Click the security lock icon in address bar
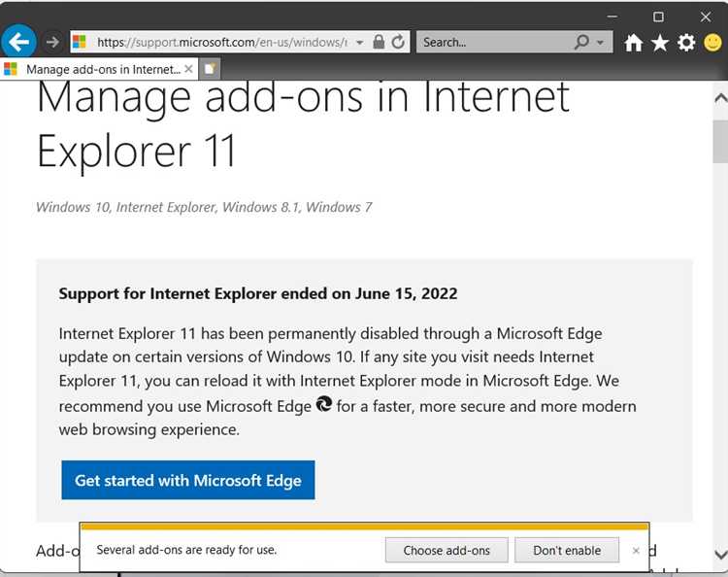728x577 pixels. pos(379,43)
